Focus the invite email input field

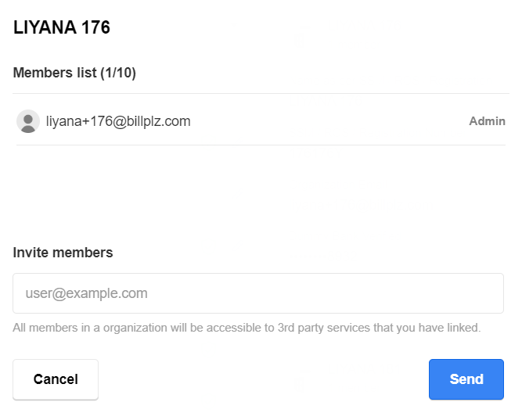click(x=258, y=293)
